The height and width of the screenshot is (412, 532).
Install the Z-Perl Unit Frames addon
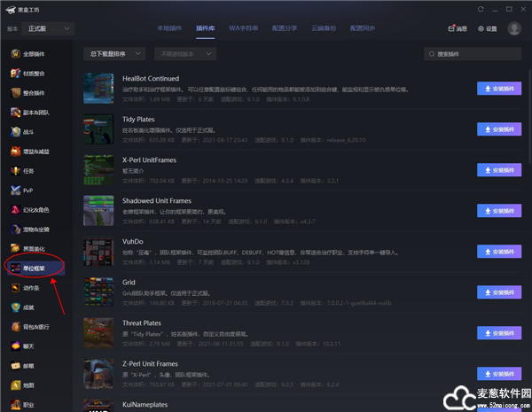tap(499, 374)
